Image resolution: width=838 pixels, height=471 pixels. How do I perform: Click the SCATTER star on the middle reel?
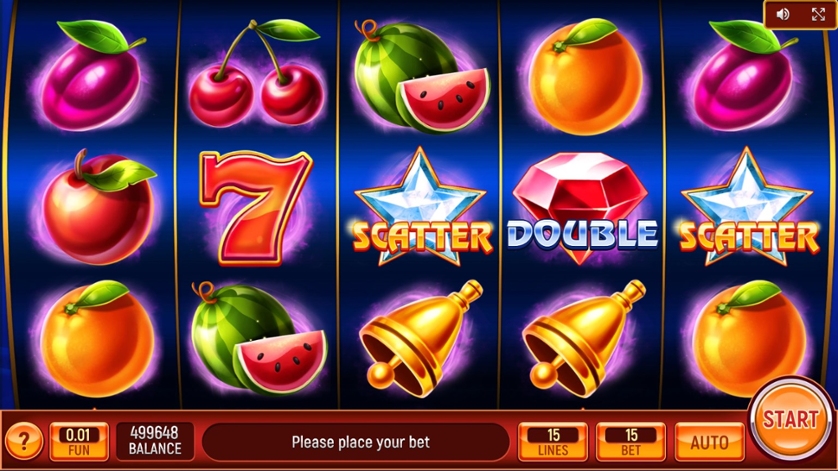[x=421, y=207]
